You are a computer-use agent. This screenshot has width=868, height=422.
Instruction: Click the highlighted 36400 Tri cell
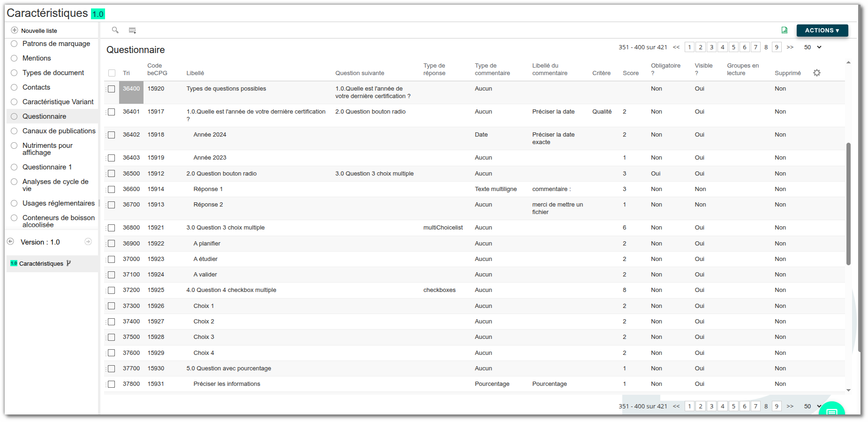(131, 92)
